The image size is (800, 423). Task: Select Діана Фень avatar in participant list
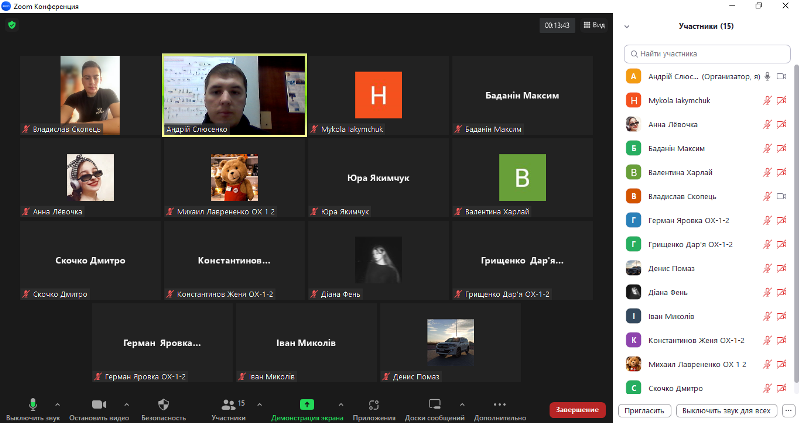point(633,292)
